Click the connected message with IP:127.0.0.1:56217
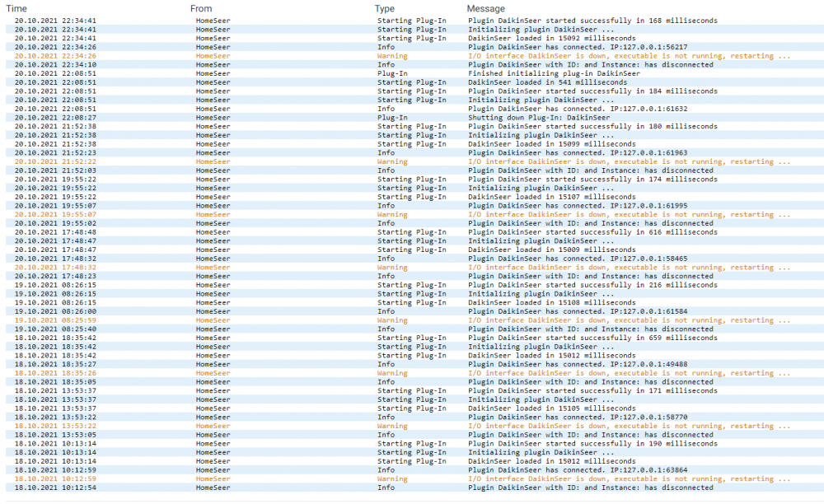824x504 pixels. [x=566, y=47]
